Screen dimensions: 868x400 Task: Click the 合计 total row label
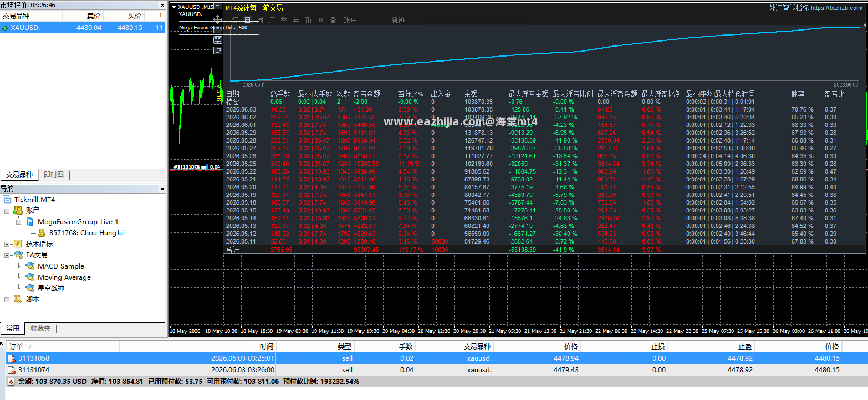tap(232, 250)
